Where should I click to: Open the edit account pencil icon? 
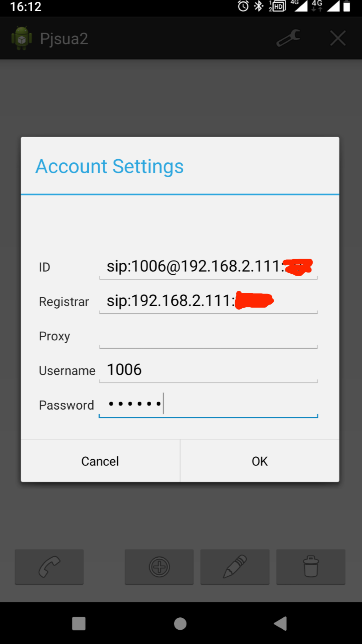point(234,566)
